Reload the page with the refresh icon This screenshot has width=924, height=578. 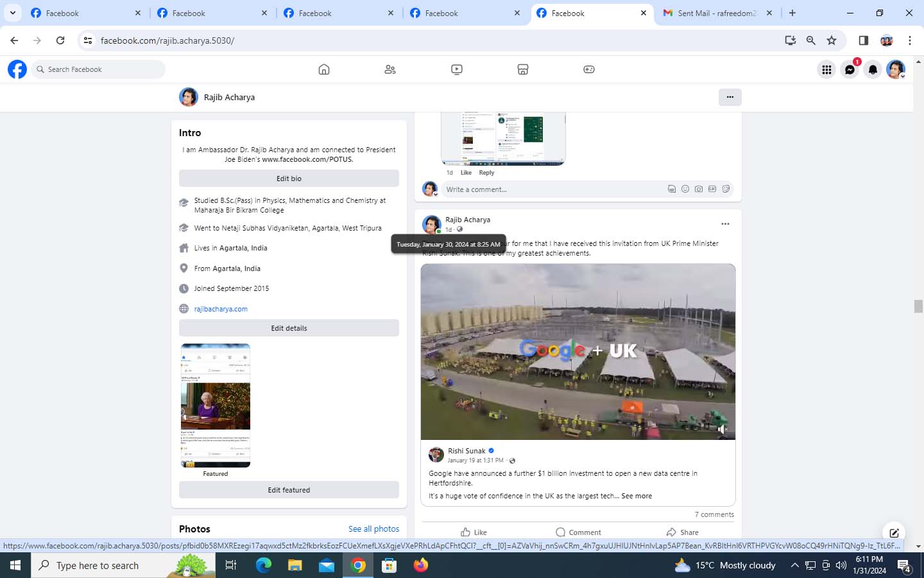[60, 40]
